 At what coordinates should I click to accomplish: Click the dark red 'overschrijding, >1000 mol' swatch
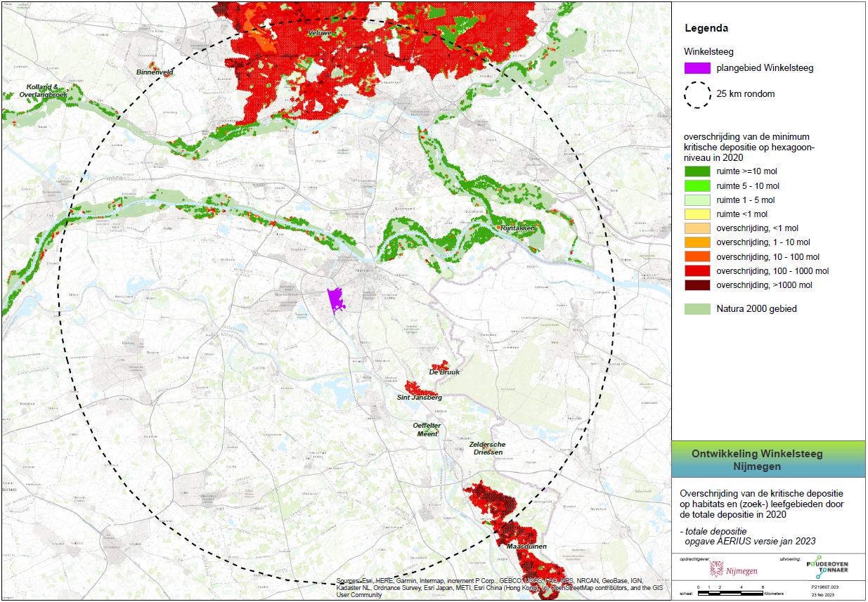point(697,285)
